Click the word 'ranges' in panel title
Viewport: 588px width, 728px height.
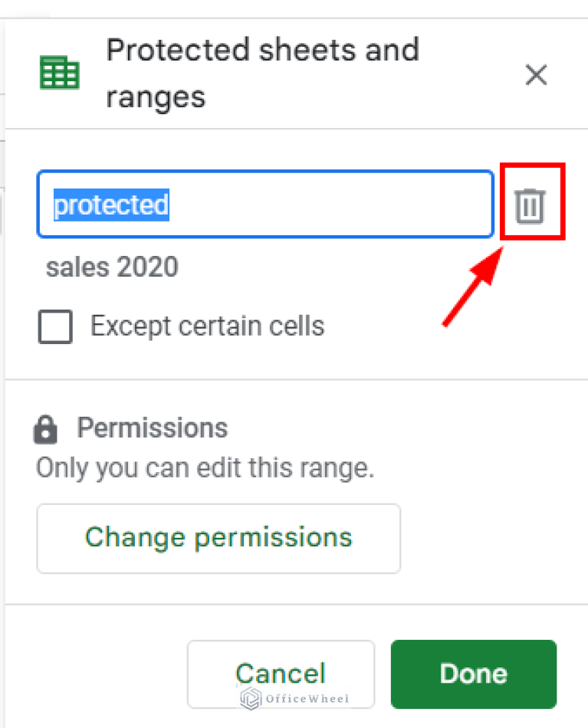156,97
